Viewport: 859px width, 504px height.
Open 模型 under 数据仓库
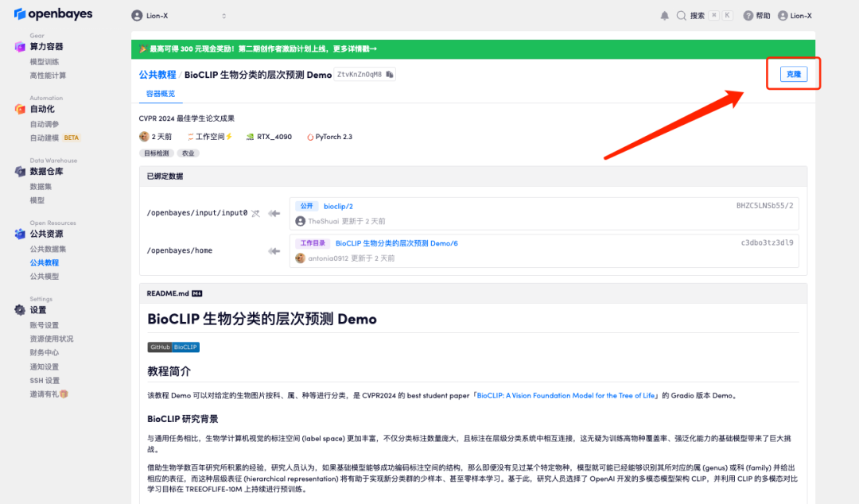[x=37, y=200]
